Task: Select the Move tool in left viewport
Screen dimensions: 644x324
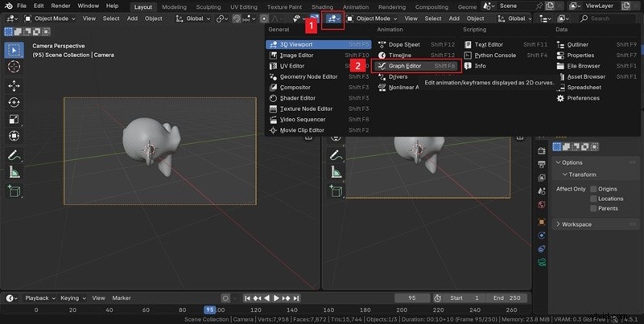Action: tap(14, 85)
